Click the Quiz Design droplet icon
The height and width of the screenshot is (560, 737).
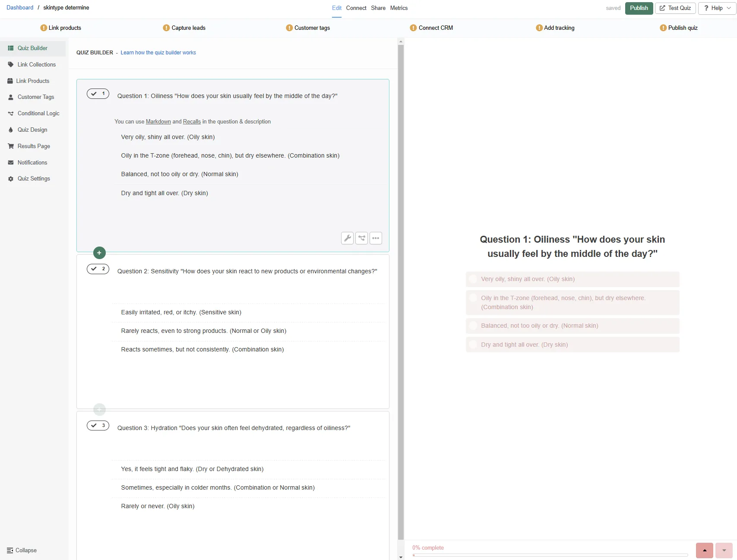tap(11, 130)
